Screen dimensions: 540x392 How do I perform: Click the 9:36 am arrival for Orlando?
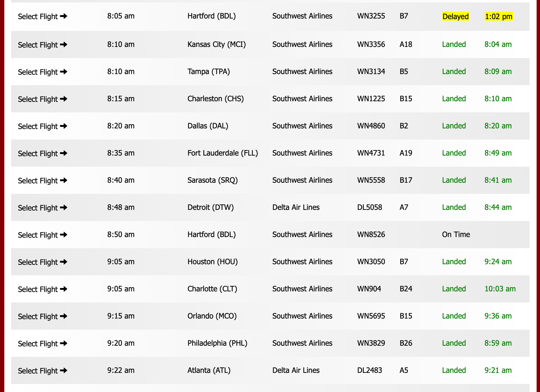point(498,316)
